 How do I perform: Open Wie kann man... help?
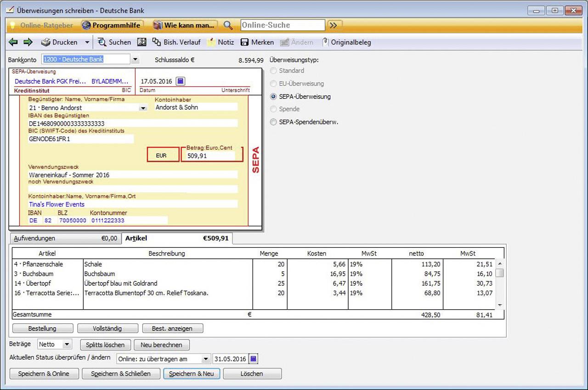point(185,25)
